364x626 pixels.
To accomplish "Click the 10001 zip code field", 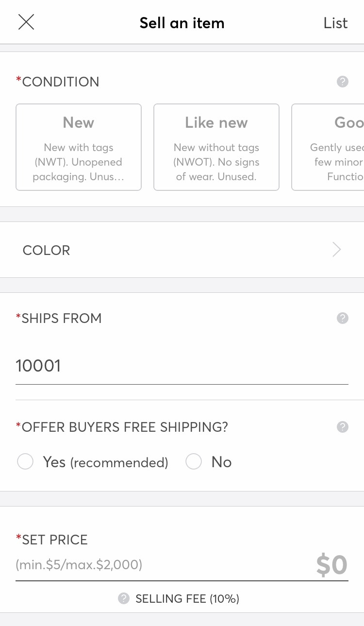I will (x=182, y=366).
